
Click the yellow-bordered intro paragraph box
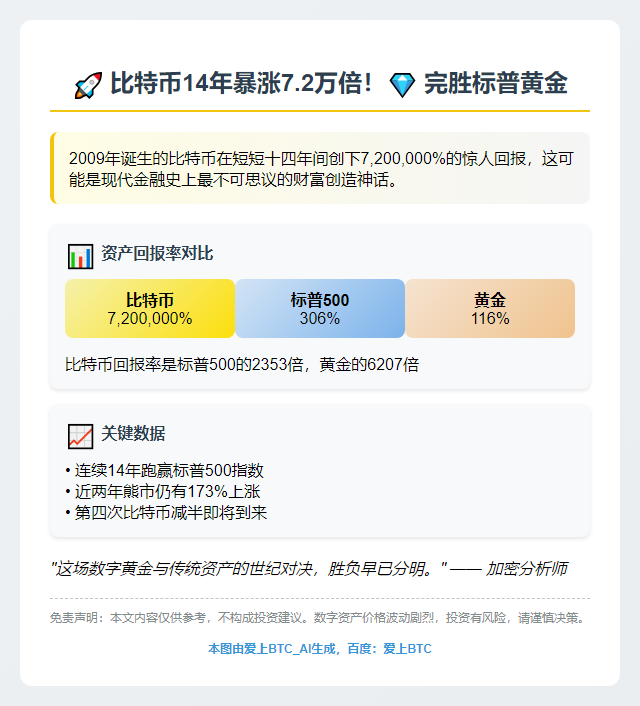(x=320, y=168)
